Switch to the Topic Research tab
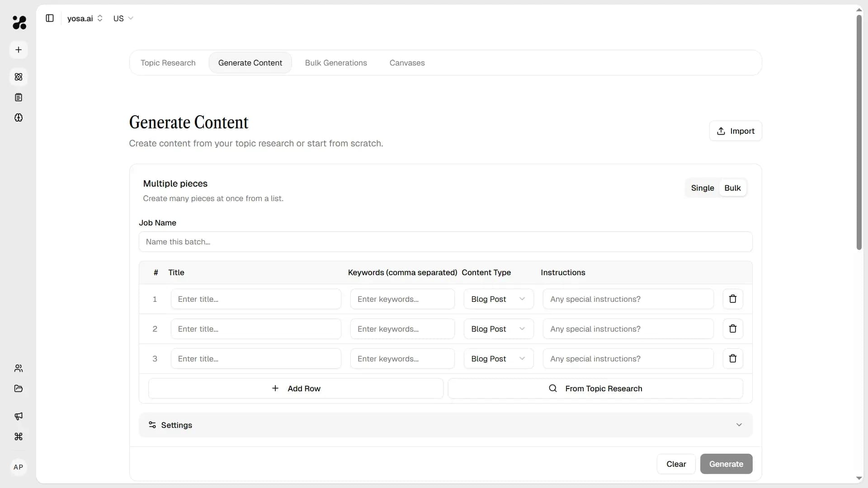 pyautogui.click(x=168, y=63)
